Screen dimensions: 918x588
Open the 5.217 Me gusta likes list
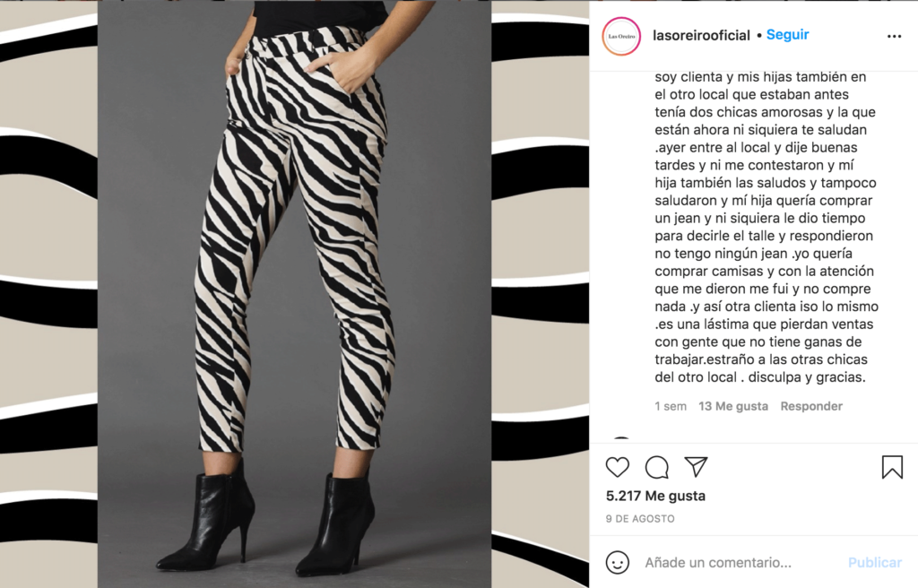(x=655, y=496)
